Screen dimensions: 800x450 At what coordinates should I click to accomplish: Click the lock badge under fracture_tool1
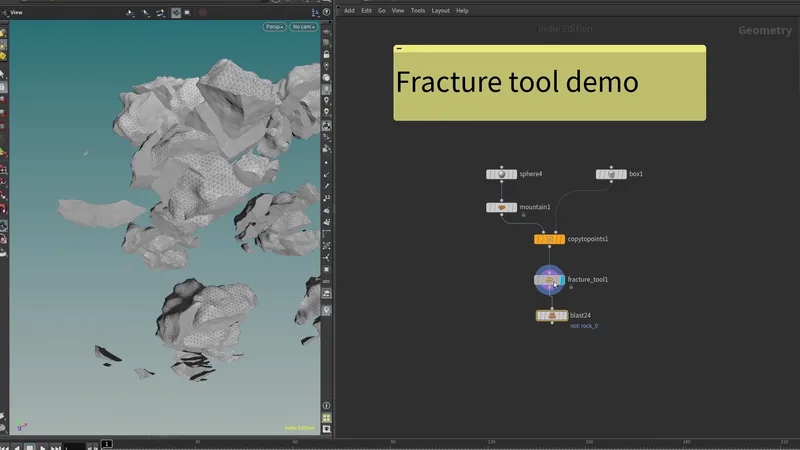(x=571, y=287)
